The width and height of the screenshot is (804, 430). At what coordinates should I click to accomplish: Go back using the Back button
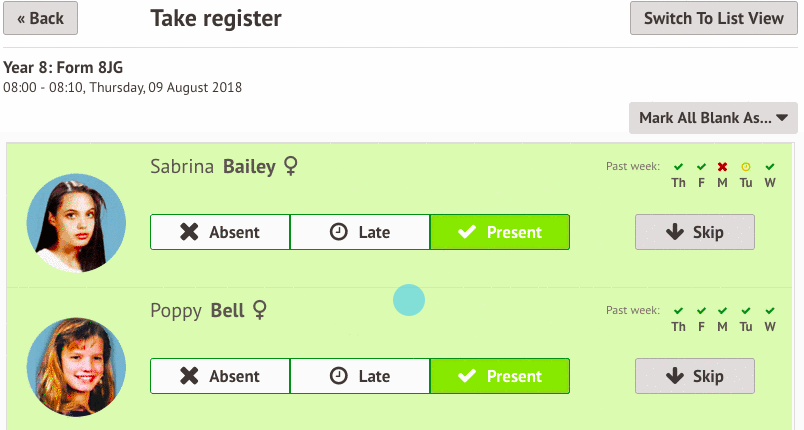(x=41, y=18)
